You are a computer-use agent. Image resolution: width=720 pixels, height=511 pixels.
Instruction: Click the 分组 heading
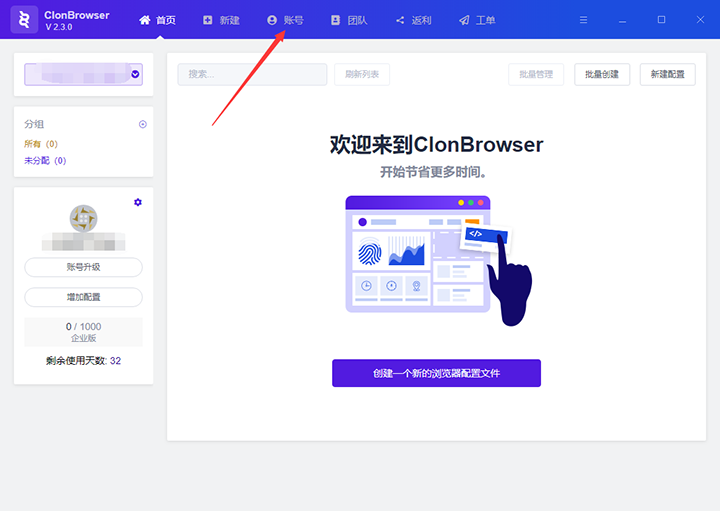click(x=34, y=124)
